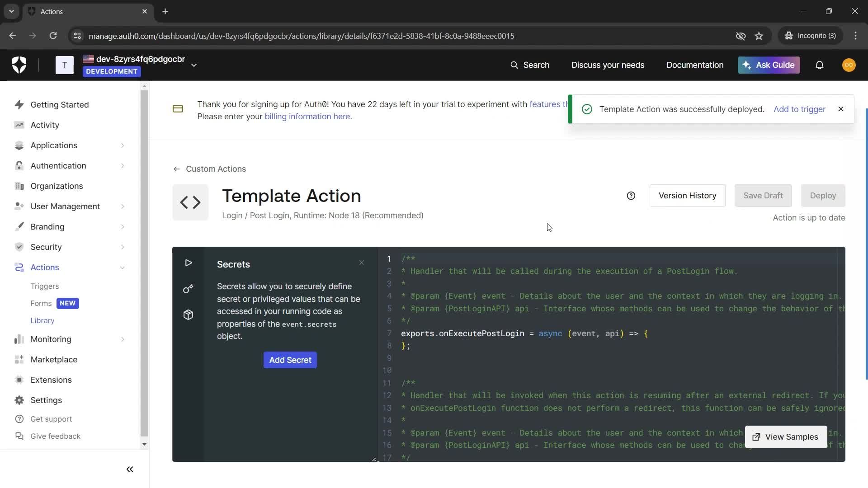This screenshot has height=488, width=868.
Task: Open billing information here link
Action: [x=307, y=117]
